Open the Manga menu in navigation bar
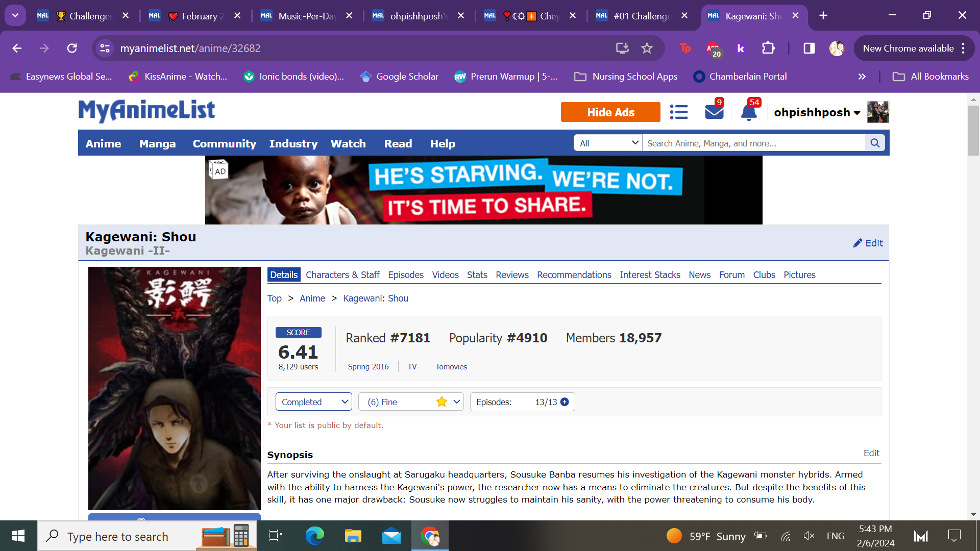This screenshot has width=980, height=551. 157,143
